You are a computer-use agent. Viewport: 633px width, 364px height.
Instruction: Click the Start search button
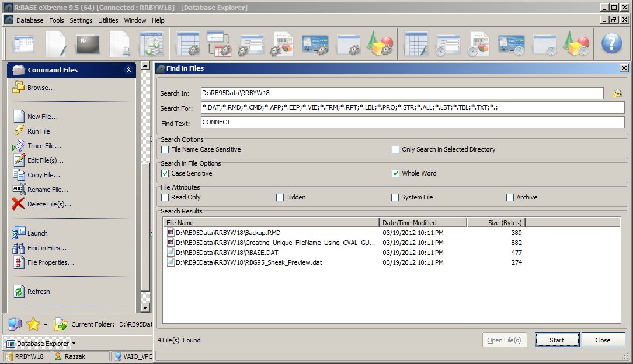(557, 340)
